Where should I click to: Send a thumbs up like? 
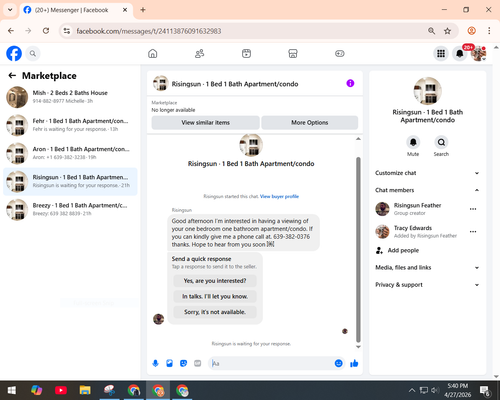[354, 363]
